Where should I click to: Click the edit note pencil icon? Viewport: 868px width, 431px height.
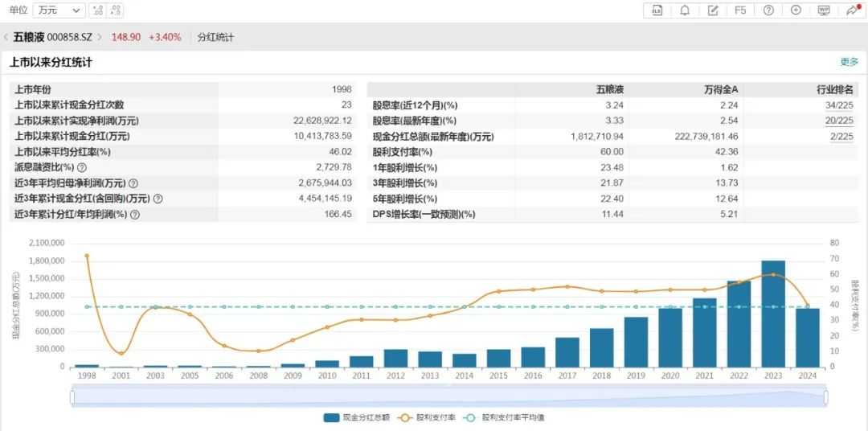pos(712,10)
